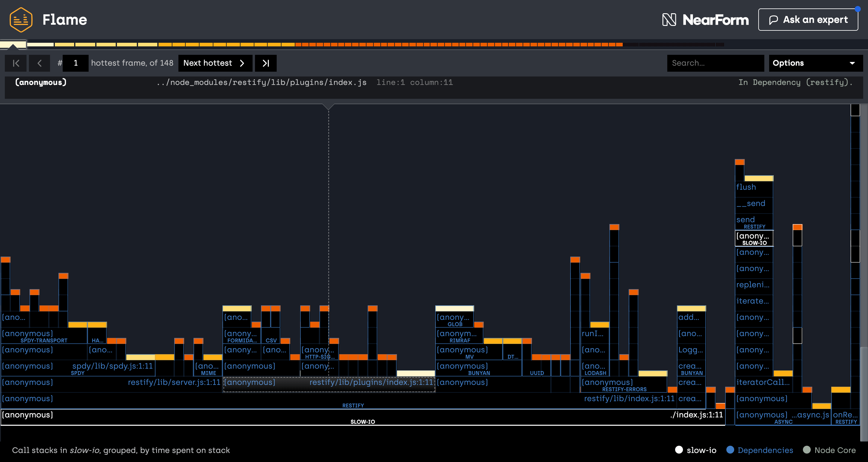Jump to the last (coldest) frame
Screen dimensions: 868x462
266,63
